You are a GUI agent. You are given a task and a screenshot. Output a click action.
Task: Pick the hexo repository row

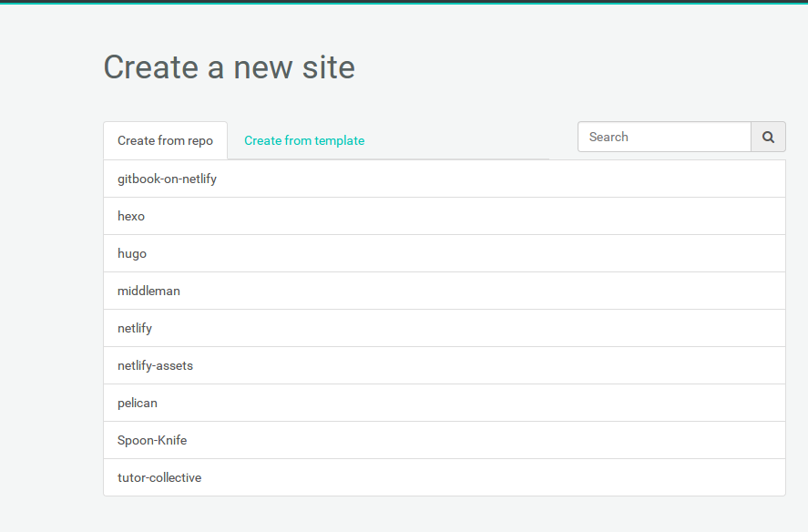click(x=445, y=217)
